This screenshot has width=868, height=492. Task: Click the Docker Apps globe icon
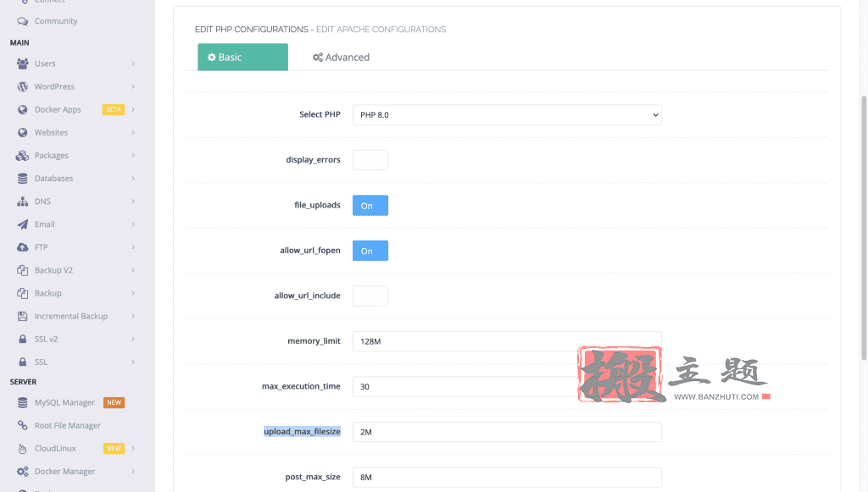[22, 109]
